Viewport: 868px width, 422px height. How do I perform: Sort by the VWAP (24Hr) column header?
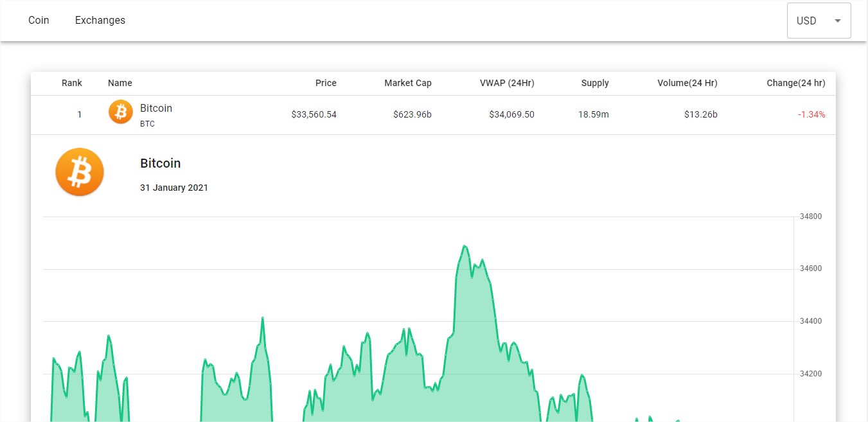[507, 83]
